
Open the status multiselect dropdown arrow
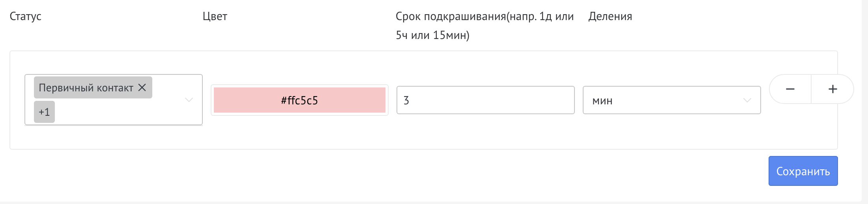click(189, 100)
